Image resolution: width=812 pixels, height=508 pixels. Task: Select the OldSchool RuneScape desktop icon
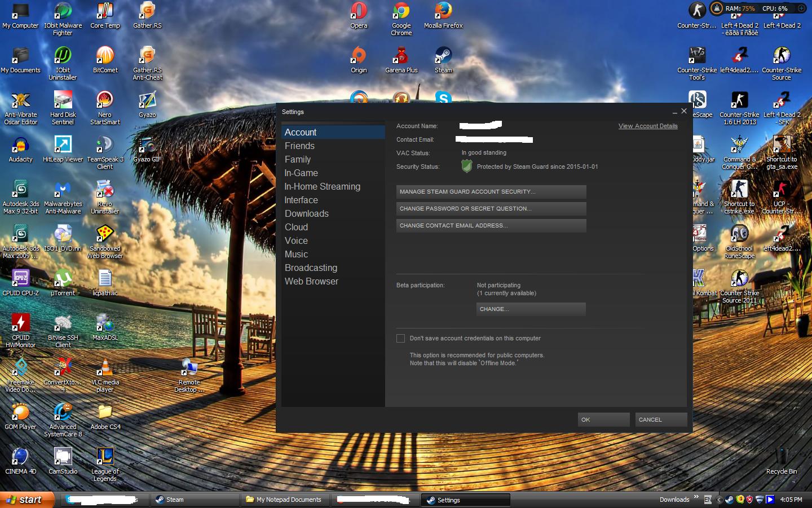(739, 242)
